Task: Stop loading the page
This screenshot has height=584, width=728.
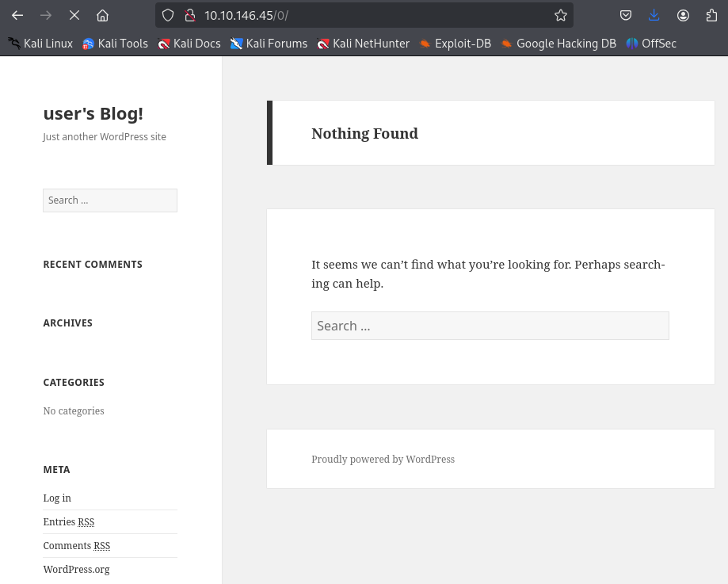Action: (x=74, y=15)
